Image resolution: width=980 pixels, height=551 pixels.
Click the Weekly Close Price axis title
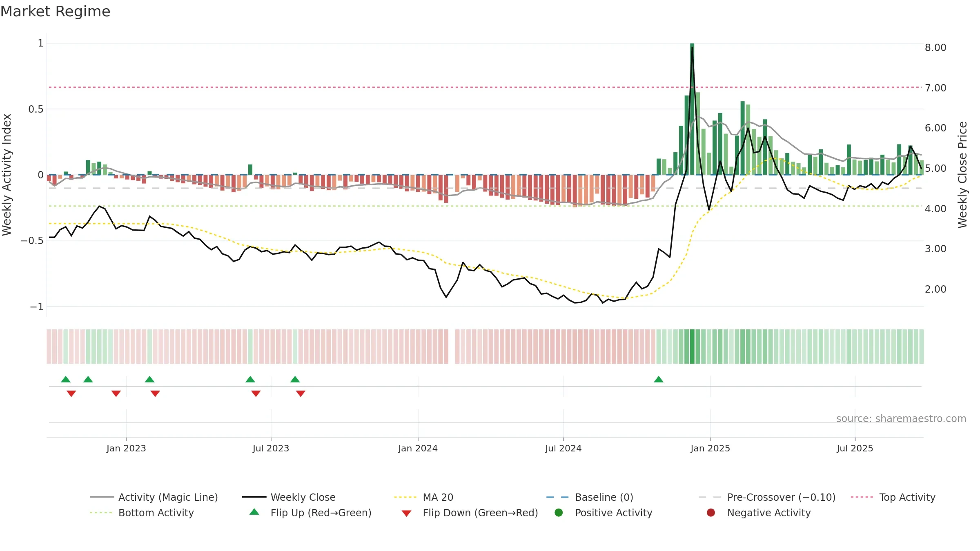(x=962, y=175)
